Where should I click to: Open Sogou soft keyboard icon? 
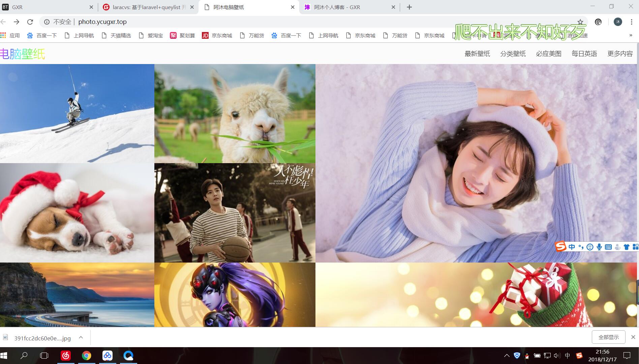coord(608,247)
